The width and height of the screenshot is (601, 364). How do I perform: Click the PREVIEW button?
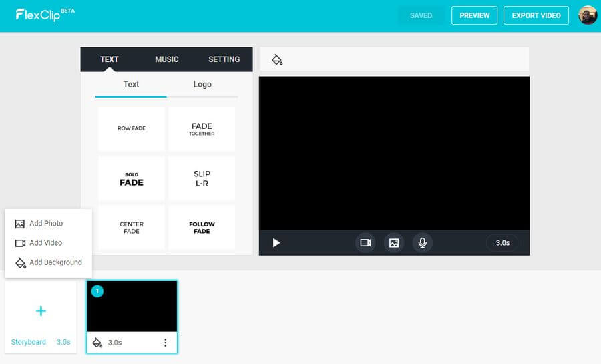475,15
